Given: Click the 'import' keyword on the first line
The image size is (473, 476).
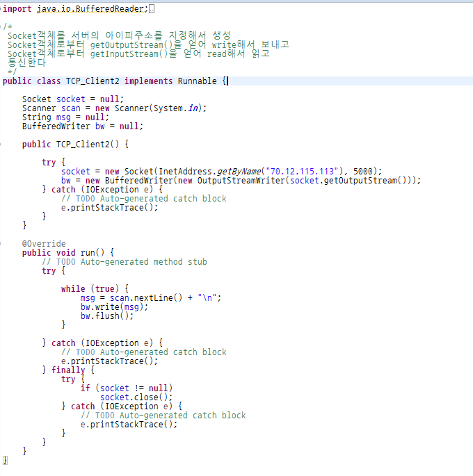Looking at the screenshot, I should (17, 9).
